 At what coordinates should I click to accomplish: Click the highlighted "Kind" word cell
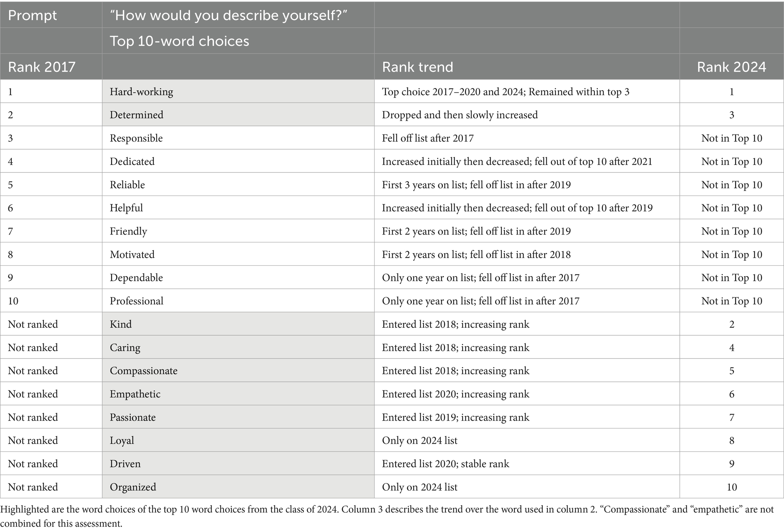pyautogui.click(x=121, y=324)
